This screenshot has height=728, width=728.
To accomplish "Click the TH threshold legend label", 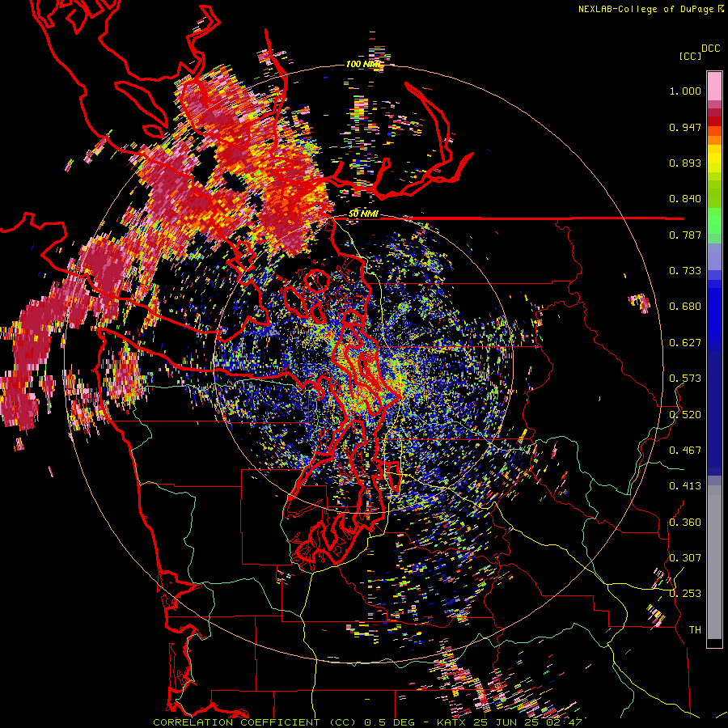I will point(695,629).
